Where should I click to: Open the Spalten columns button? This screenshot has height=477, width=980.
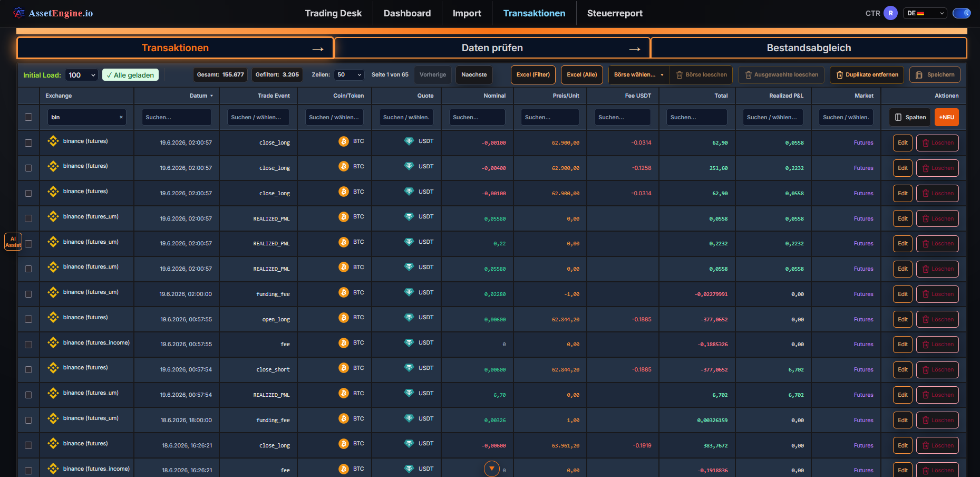tap(910, 117)
